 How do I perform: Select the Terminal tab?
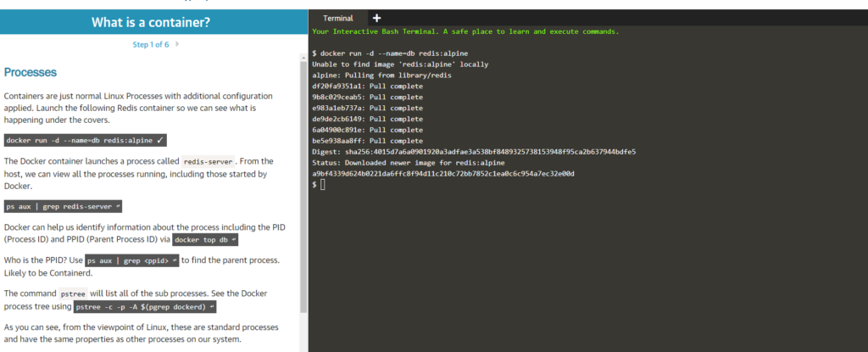pos(337,19)
